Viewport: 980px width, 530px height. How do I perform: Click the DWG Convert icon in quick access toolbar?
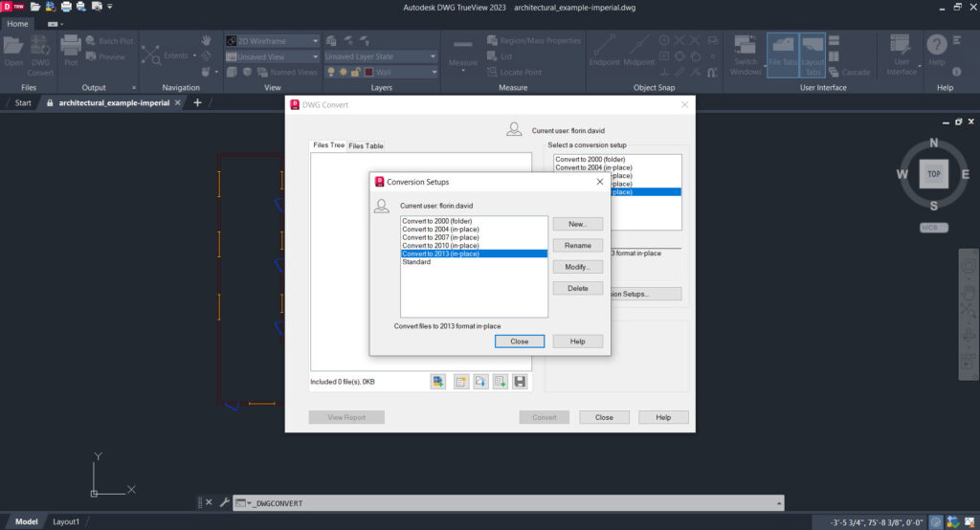coord(51,7)
